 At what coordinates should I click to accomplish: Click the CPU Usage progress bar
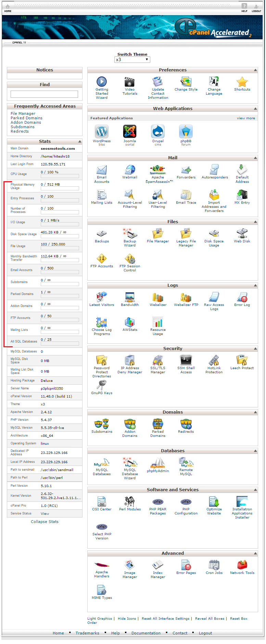click(x=60, y=176)
